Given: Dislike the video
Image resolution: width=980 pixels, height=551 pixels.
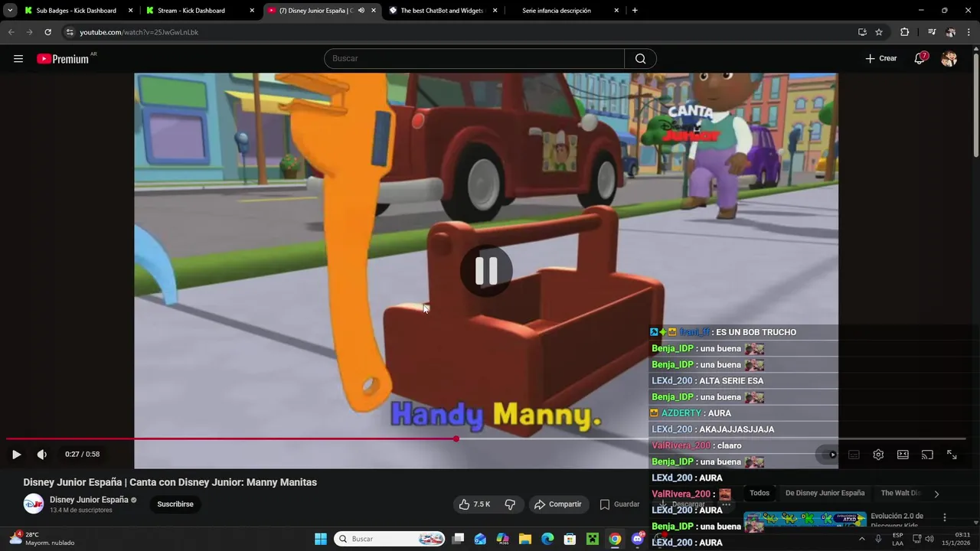Looking at the screenshot, I should click(x=510, y=504).
